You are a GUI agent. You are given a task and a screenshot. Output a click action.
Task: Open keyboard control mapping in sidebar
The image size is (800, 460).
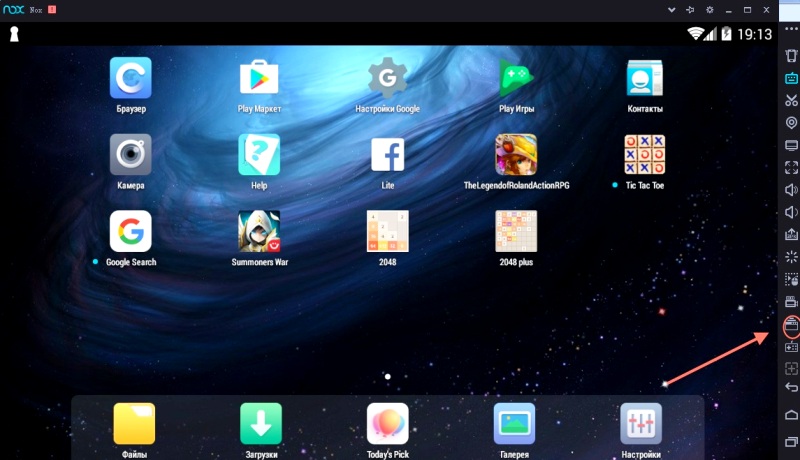pyautogui.click(x=791, y=78)
